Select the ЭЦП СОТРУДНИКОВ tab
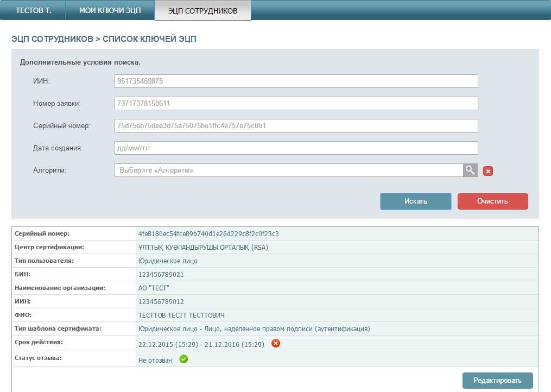 (x=202, y=11)
